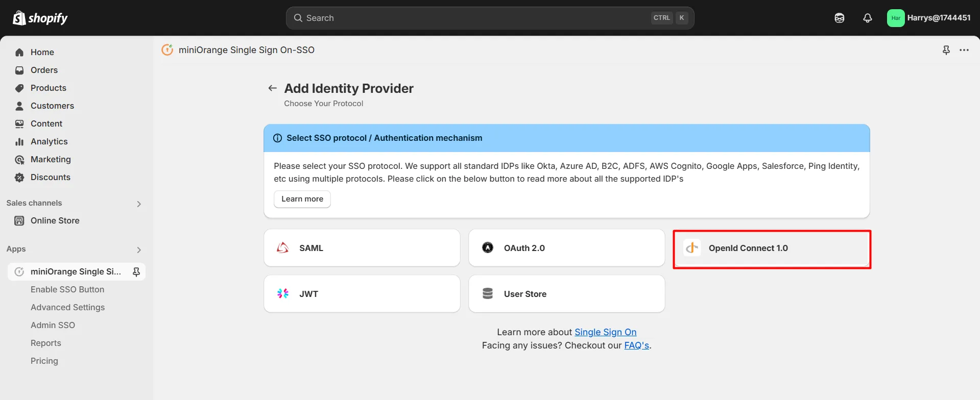Click the Content icon in sidebar
This screenshot has height=400, width=980.
point(19,123)
